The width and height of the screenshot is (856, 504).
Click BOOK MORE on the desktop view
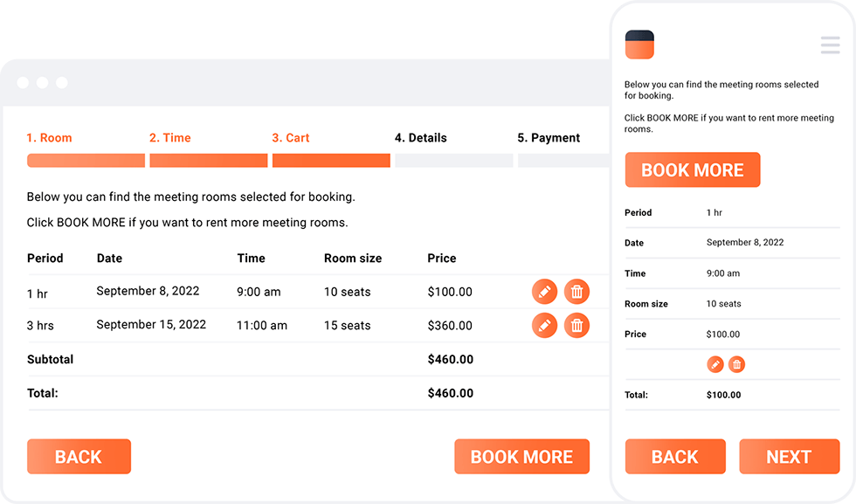pyautogui.click(x=521, y=456)
